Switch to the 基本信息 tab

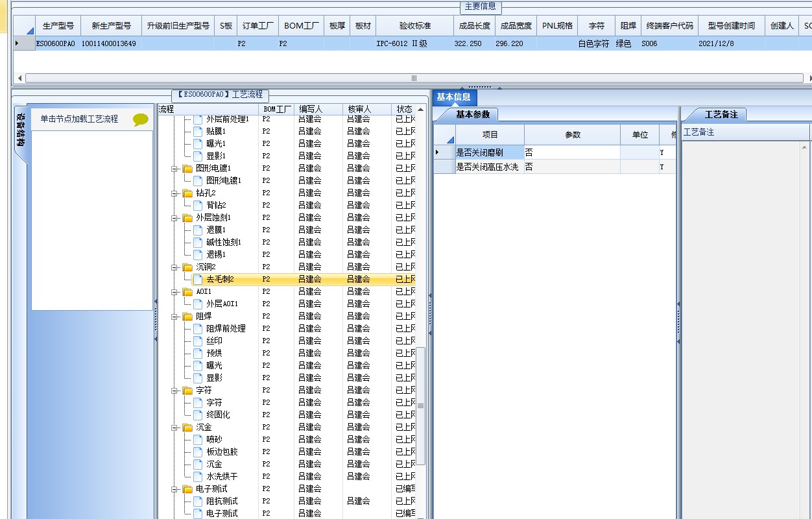click(x=454, y=97)
